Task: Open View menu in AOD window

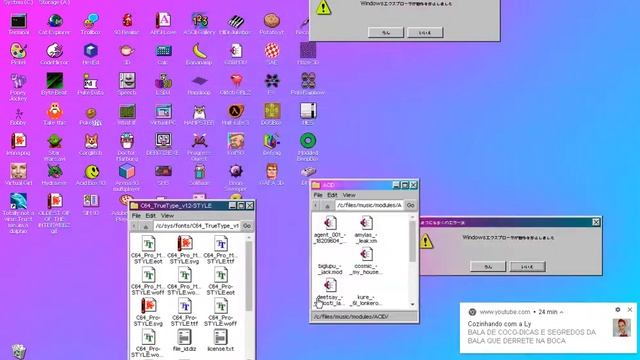Action: (349, 195)
